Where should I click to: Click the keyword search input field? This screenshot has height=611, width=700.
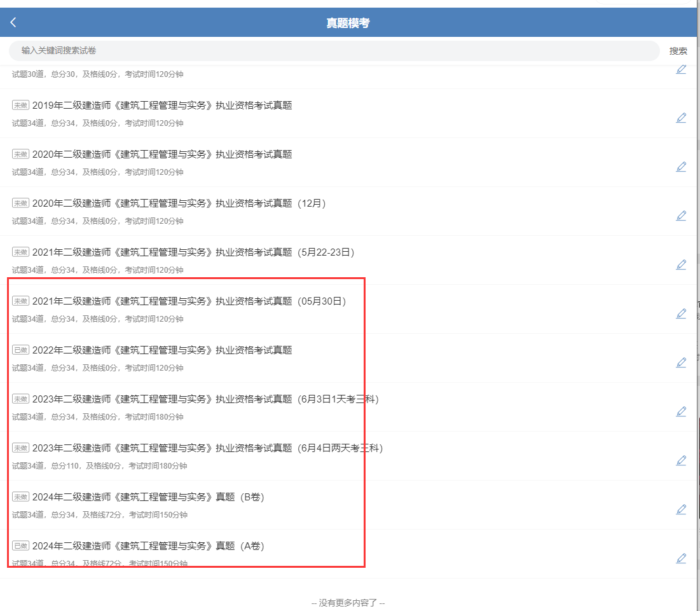coord(334,50)
